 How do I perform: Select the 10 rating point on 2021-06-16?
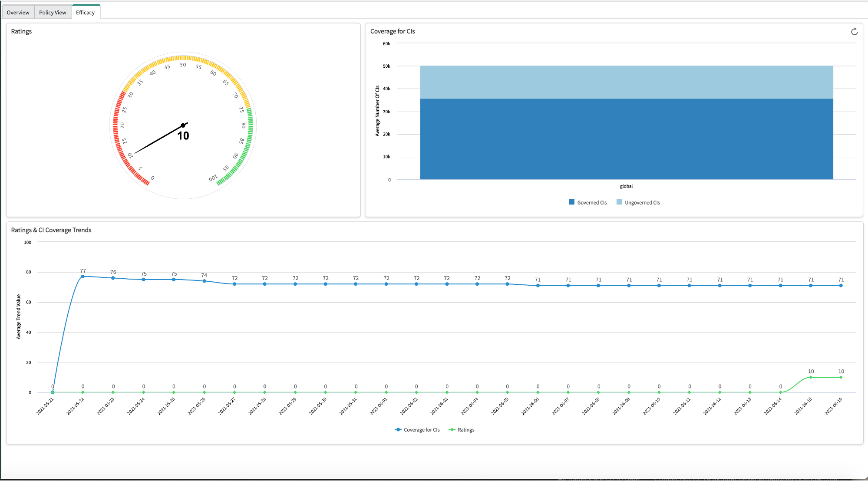click(841, 377)
